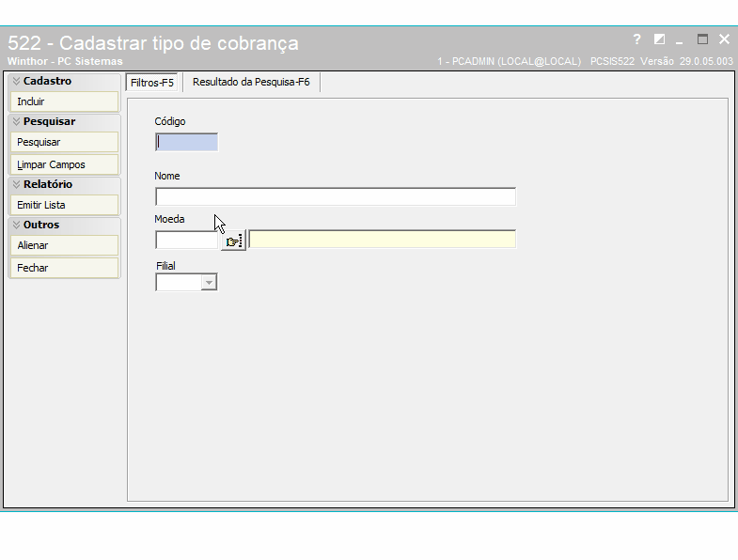Collapse the Relatório section chevron
This screenshot has height=560, width=738.
pyautogui.click(x=17, y=184)
